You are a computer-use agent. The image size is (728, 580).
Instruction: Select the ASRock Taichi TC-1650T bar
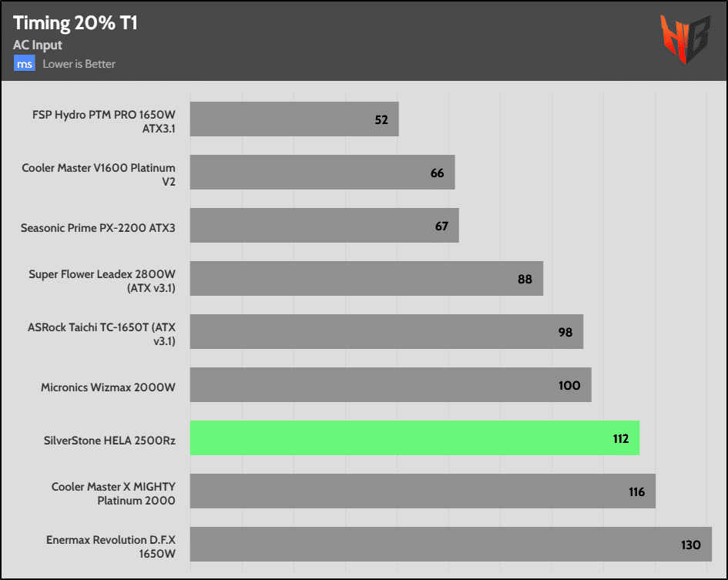[x=386, y=331]
